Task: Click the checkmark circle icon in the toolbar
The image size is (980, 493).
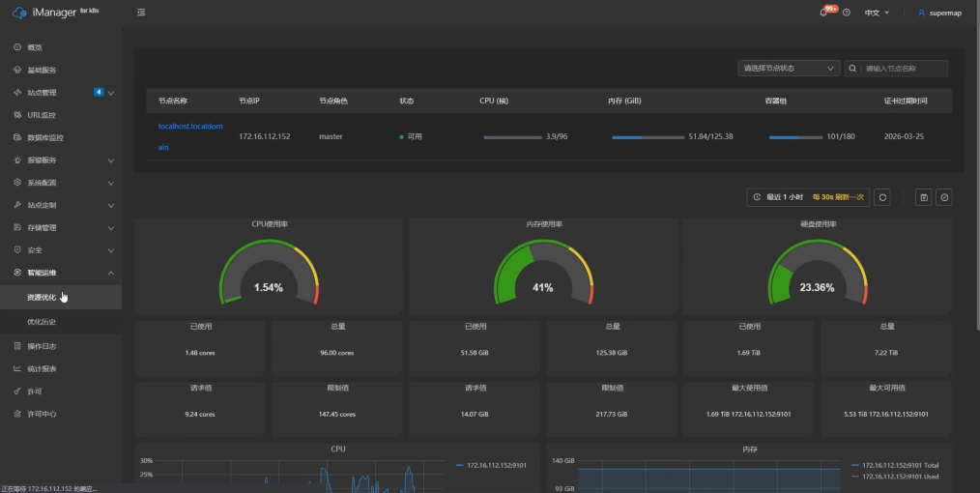Action: tap(944, 197)
